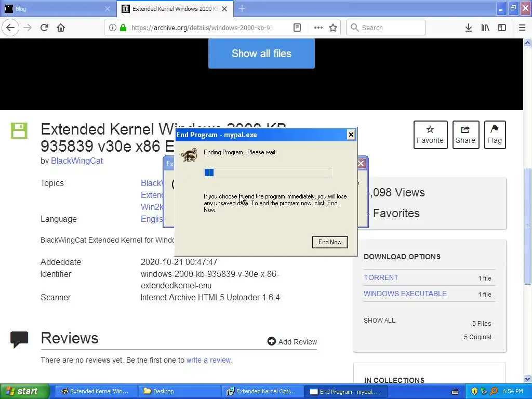Click the 5 Original count
Viewport: 532px width, 399px height.
pos(477,337)
